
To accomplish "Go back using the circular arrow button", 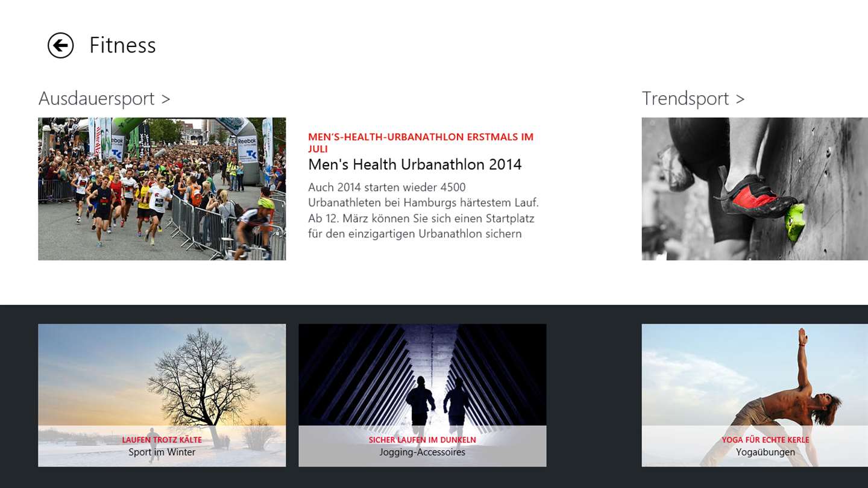I will tap(60, 45).
